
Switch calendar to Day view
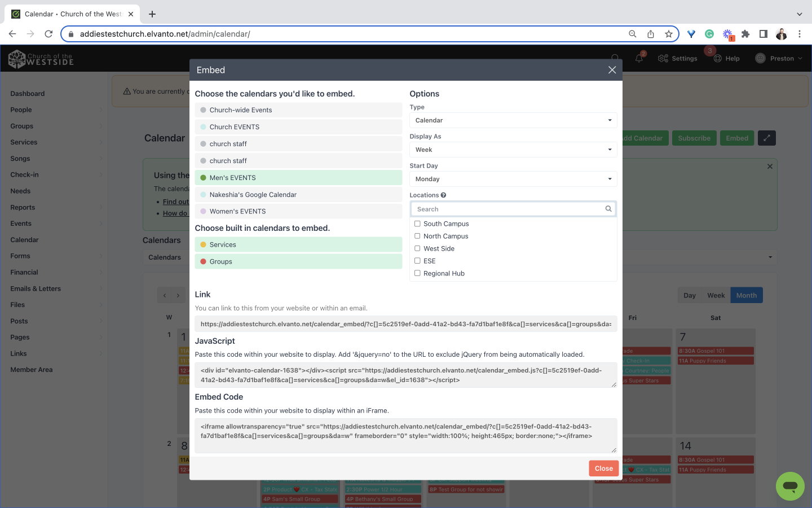689,295
